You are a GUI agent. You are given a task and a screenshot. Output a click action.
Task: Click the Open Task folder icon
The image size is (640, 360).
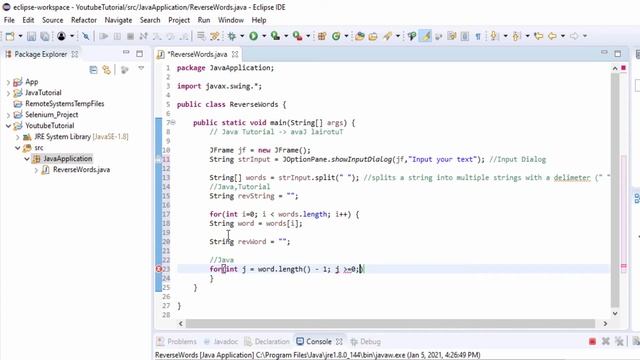pyautogui.click(x=373, y=36)
